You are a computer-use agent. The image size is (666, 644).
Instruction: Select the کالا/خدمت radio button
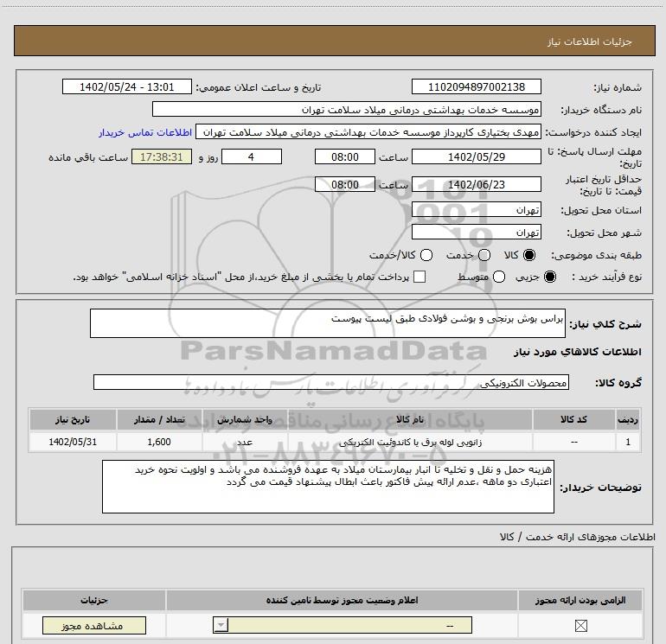[426, 255]
